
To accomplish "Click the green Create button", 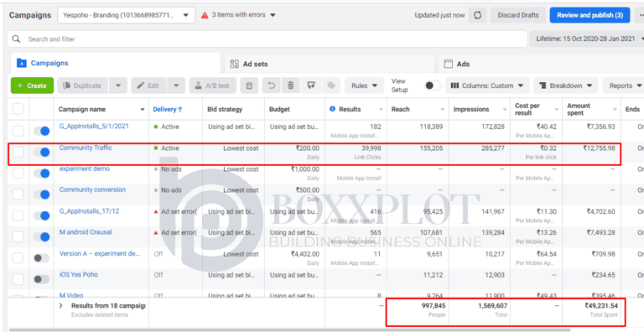I will coord(32,86).
